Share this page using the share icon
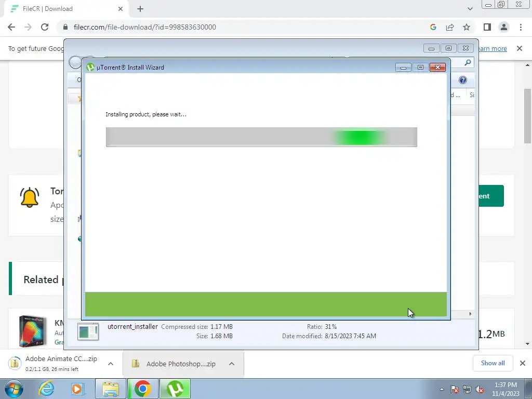The height and width of the screenshot is (399, 532). point(450,27)
